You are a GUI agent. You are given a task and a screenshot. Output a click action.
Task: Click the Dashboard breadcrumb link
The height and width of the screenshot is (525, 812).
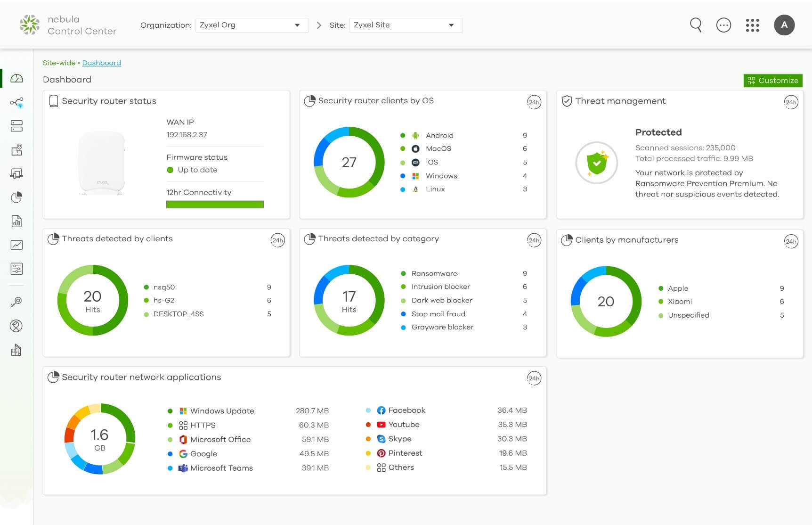coord(101,63)
